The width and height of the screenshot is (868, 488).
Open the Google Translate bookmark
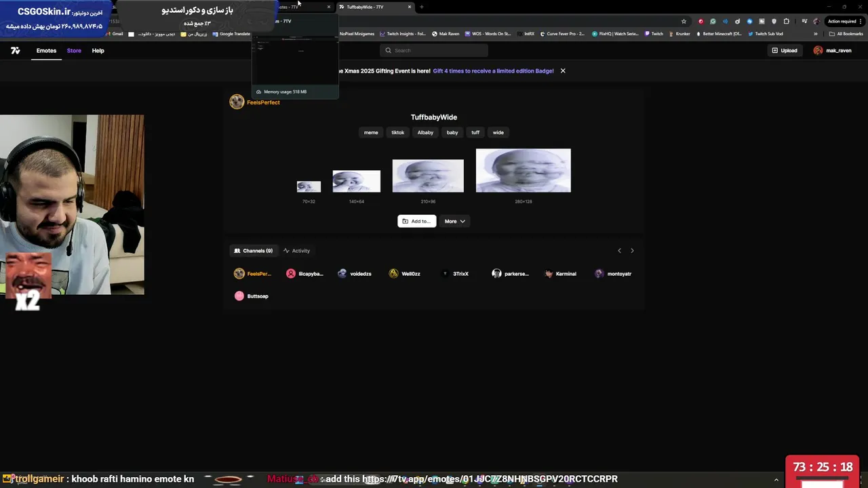(x=232, y=34)
